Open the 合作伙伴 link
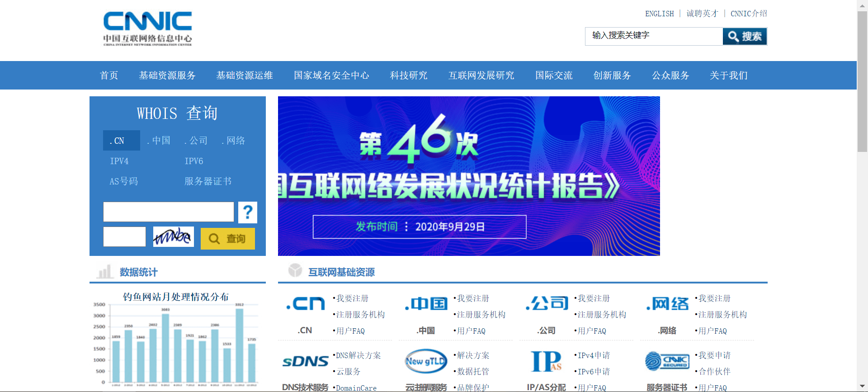Viewport: 868px width, 392px height. coord(714,372)
